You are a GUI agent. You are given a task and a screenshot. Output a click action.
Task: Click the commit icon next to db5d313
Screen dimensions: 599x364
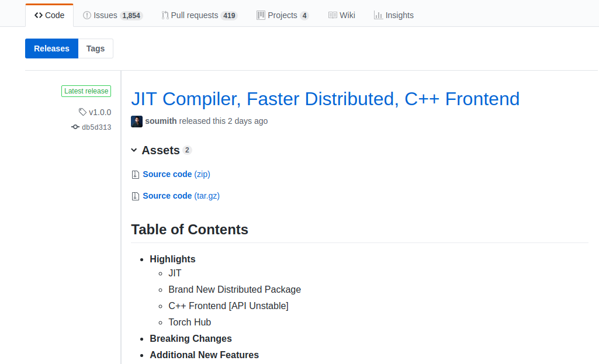[75, 126]
